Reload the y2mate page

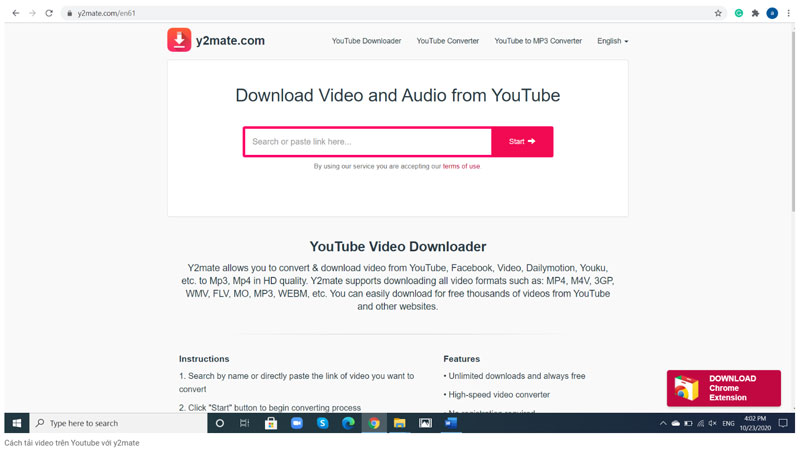point(49,13)
